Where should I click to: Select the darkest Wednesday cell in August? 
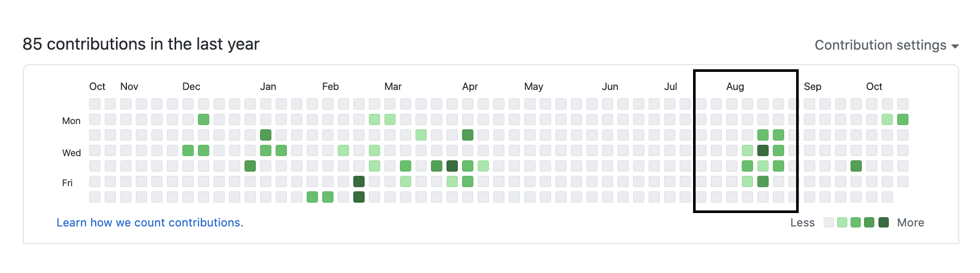763,150
